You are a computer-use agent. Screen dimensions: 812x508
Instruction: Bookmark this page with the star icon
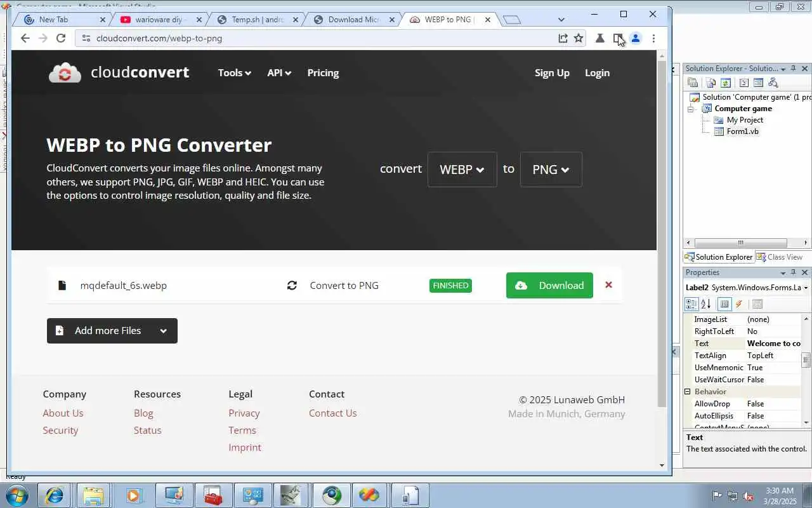pyautogui.click(x=579, y=38)
